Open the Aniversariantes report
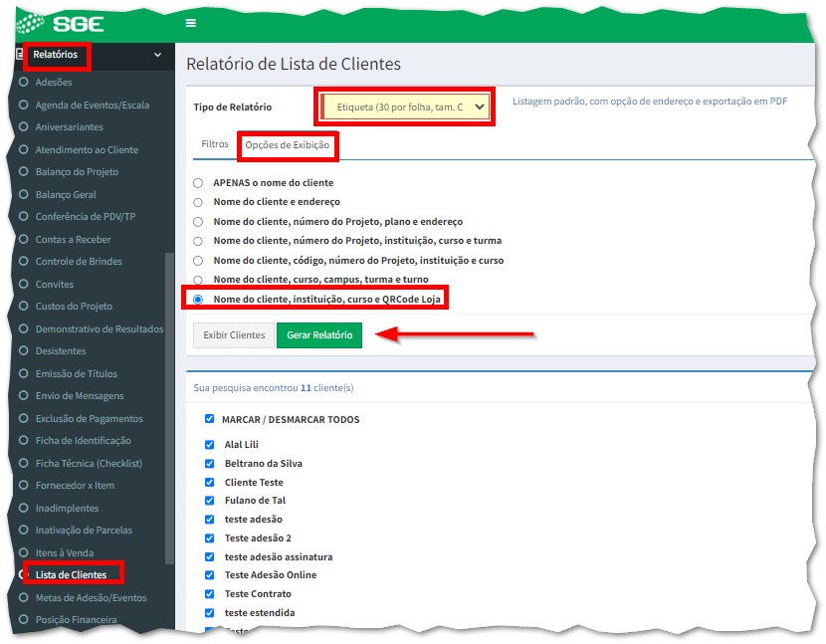 tap(69, 127)
